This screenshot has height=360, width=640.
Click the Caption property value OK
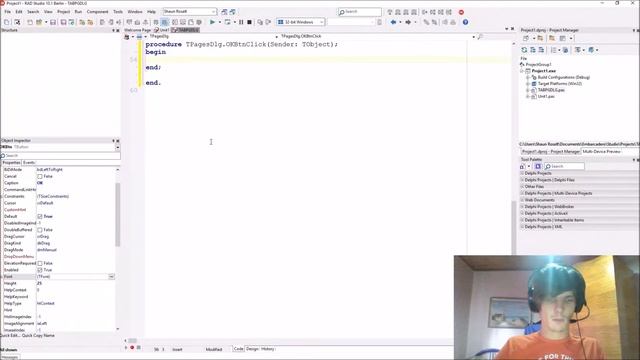point(40,183)
